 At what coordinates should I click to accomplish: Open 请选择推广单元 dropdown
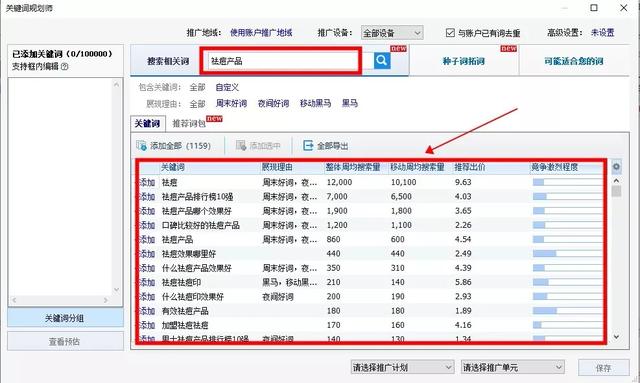pyautogui.click(x=513, y=367)
